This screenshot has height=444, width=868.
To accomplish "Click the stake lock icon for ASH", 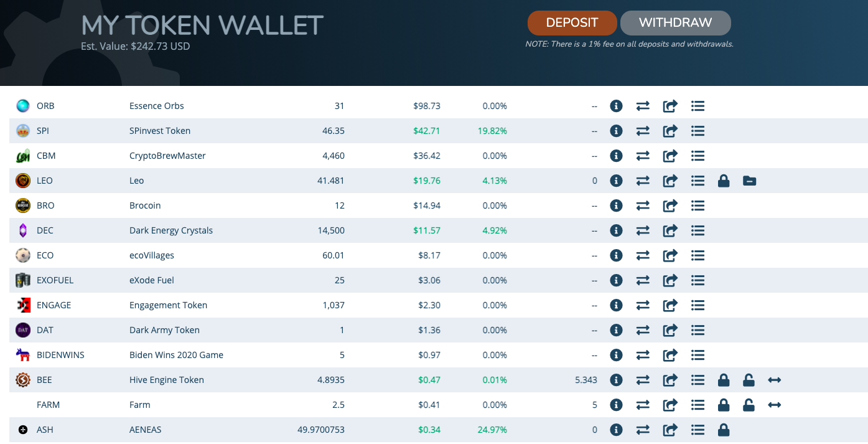I will click(724, 430).
